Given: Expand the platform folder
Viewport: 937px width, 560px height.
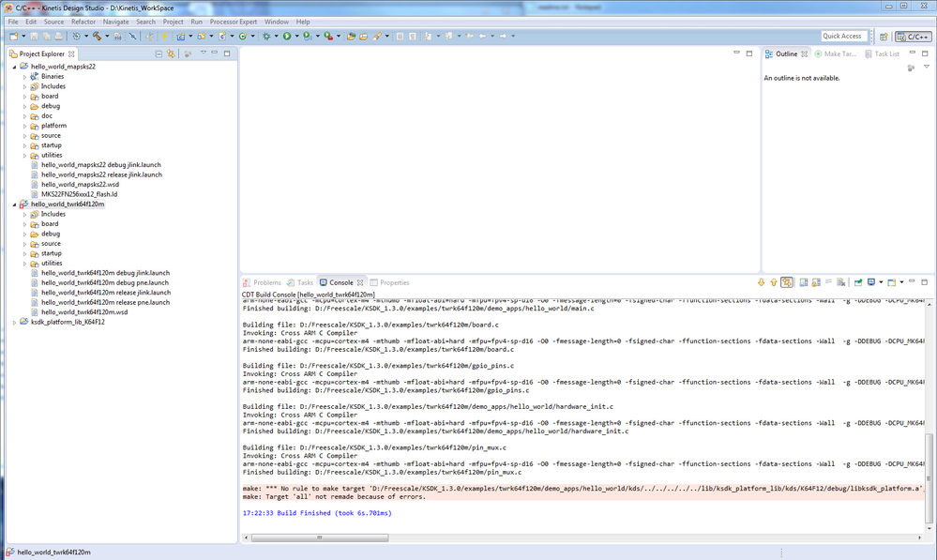Looking at the screenshot, I should (25, 126).
